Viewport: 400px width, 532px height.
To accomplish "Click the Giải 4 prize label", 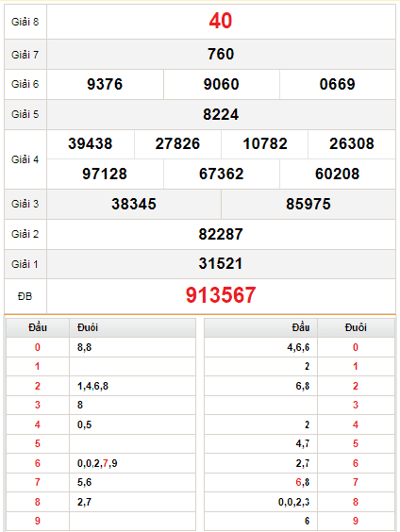I will click(x=25, y=159).
